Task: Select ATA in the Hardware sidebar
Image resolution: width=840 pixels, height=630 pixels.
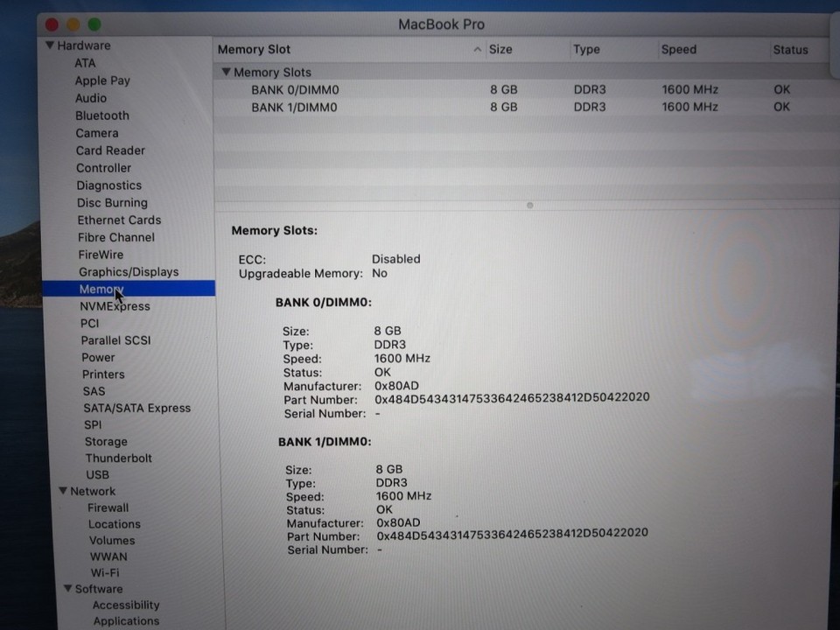Action: [x=85, y=63]
